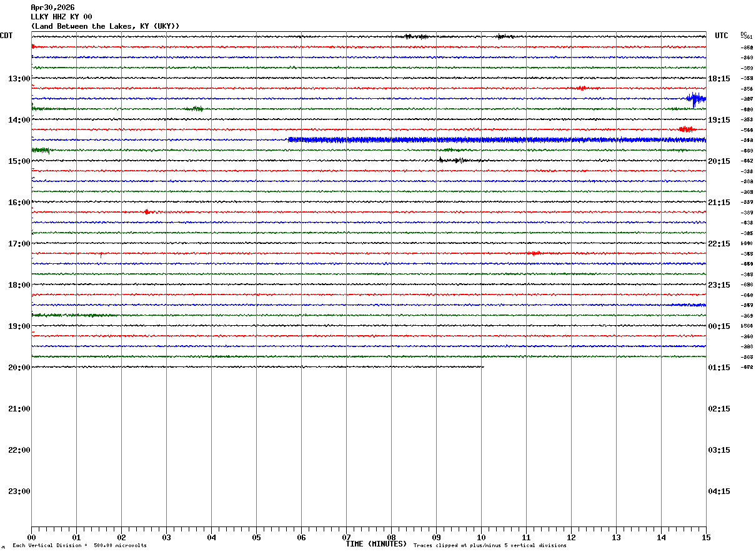
Task: Click the 10 minute axis tick label
Action: pyautogui.click(x=481, y=538)
